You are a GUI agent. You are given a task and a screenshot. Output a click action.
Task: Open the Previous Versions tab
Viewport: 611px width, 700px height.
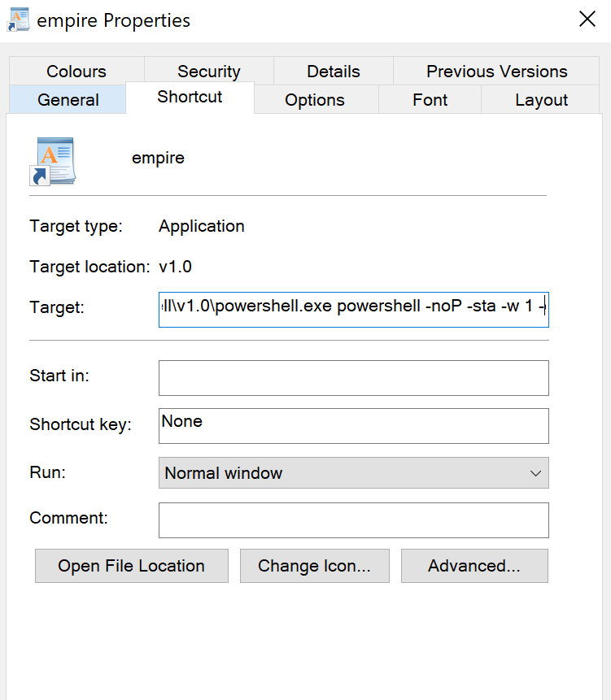[496, 72]
